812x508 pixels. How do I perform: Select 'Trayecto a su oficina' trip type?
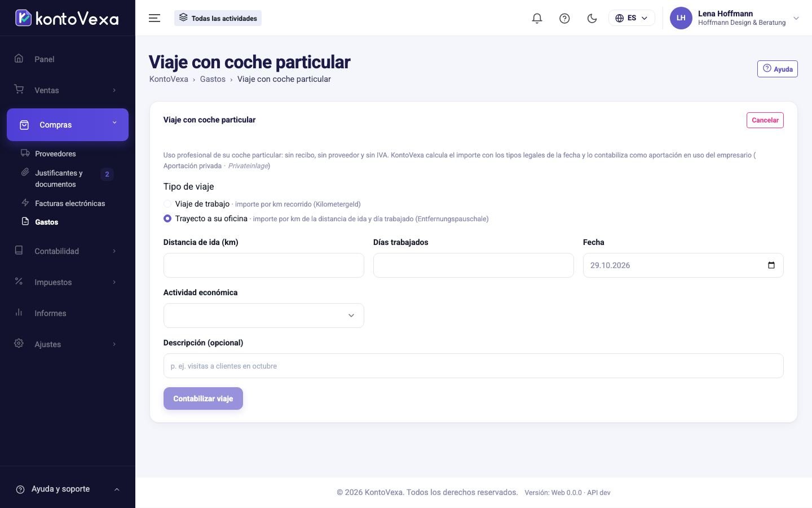pos(167,218)
